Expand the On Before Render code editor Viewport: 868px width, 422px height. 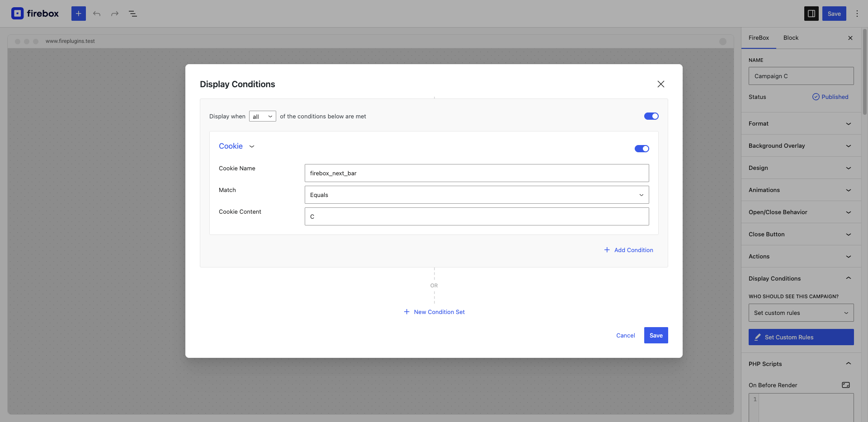pyautogui.click(x=845, y=385)
